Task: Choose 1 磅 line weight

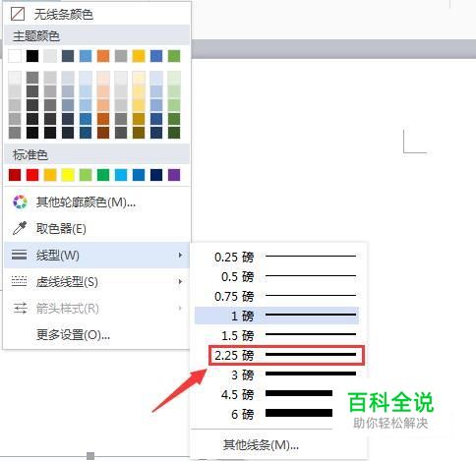Action: (x=277, y=316)
